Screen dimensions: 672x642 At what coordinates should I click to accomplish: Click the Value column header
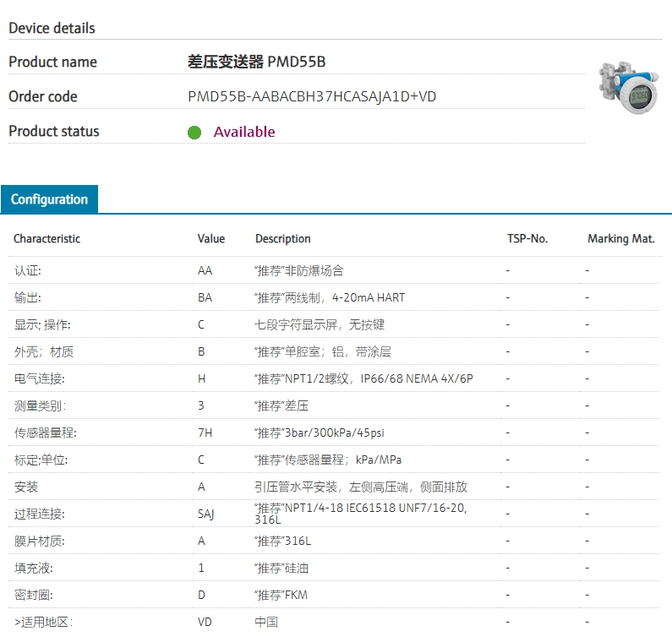point(210,238)
